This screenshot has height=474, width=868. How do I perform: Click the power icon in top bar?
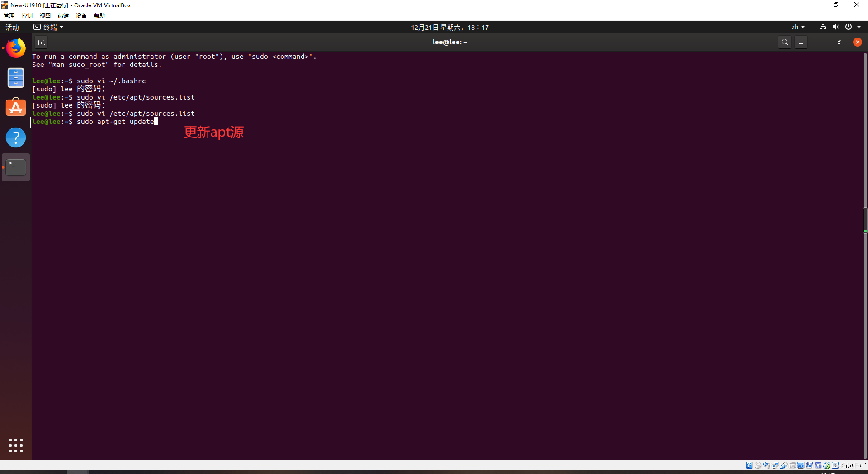click(x=849, y=27)
